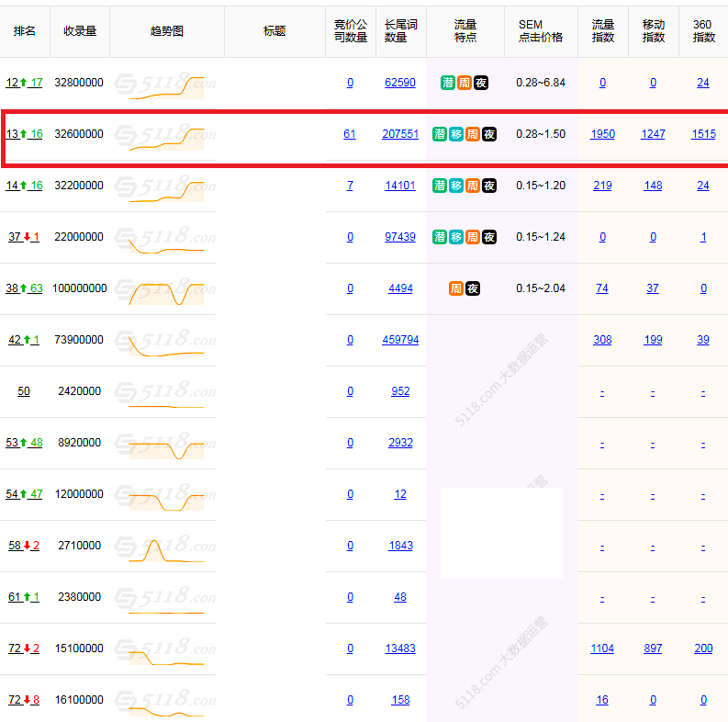Click the orange 周 badge in the 14101 row
Screen dimensions: 728x722
[x=473, y=186]
